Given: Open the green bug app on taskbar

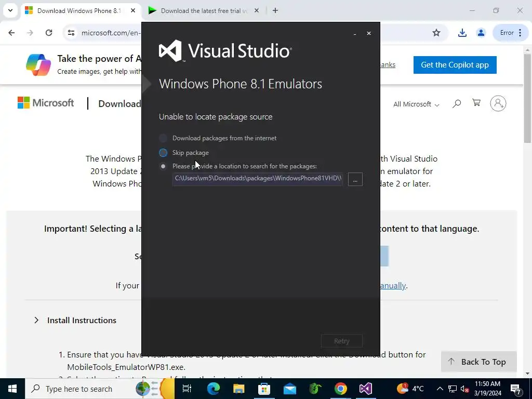Looking at the screenshot, I should pos(315,389).
